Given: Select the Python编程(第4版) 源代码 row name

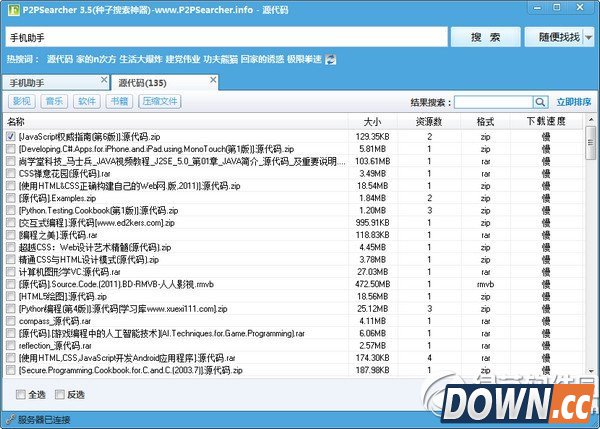Looking at the screenshot, I should tap(123, 308).
